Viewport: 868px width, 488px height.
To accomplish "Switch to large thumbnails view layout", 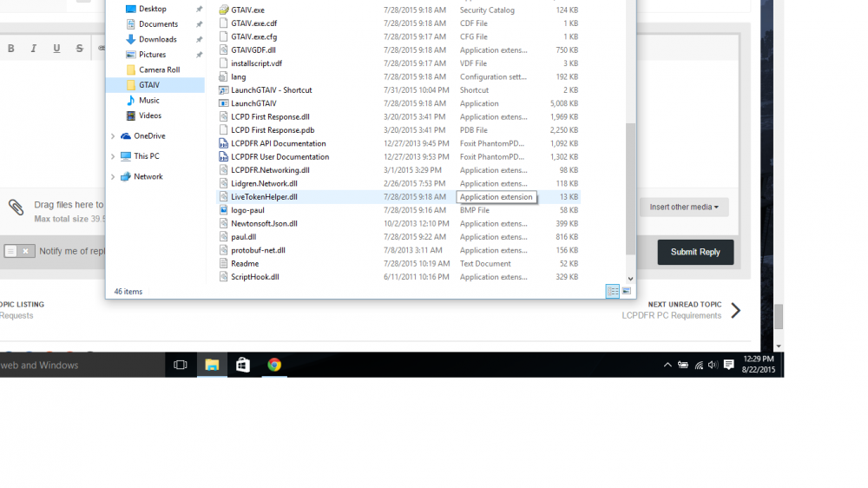I will pos(627,291).
